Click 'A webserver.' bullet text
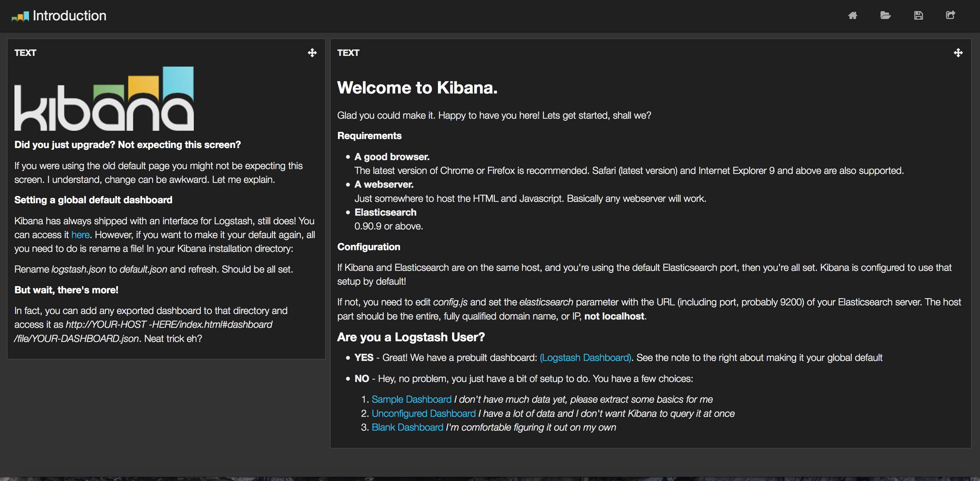Image resolution: width=980 pixels, height=481 pixels. (384, 185)
